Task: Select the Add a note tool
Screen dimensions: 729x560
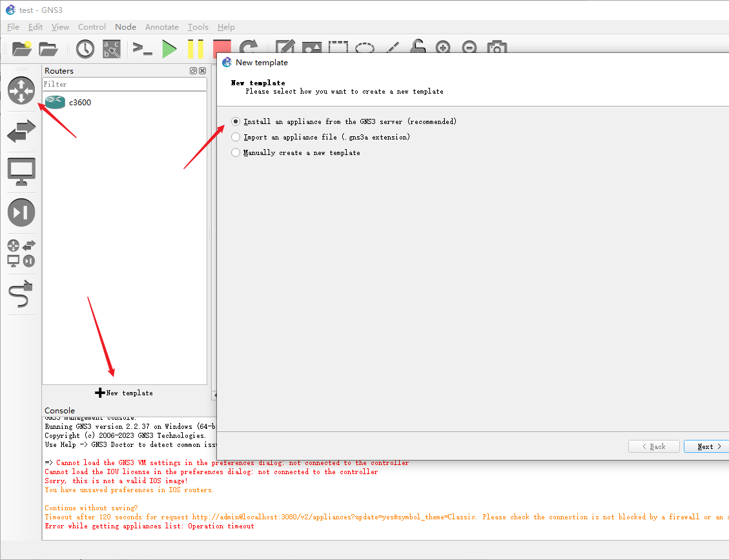Action: coord(285,47)
